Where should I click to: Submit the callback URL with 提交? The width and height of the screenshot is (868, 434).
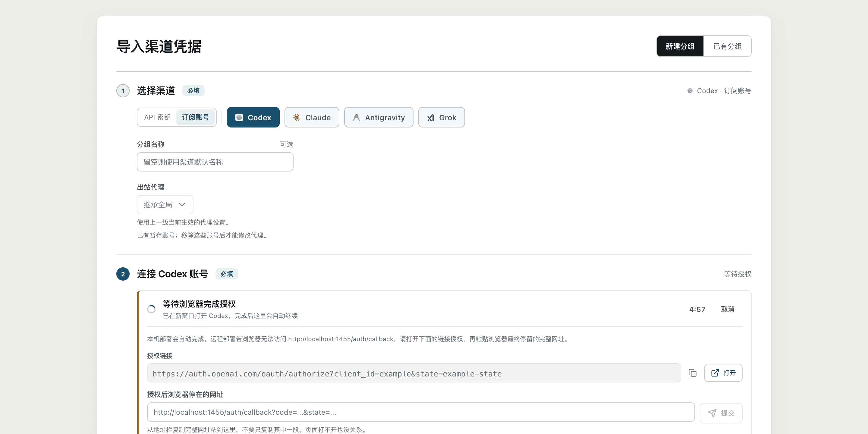click(721, 413)
